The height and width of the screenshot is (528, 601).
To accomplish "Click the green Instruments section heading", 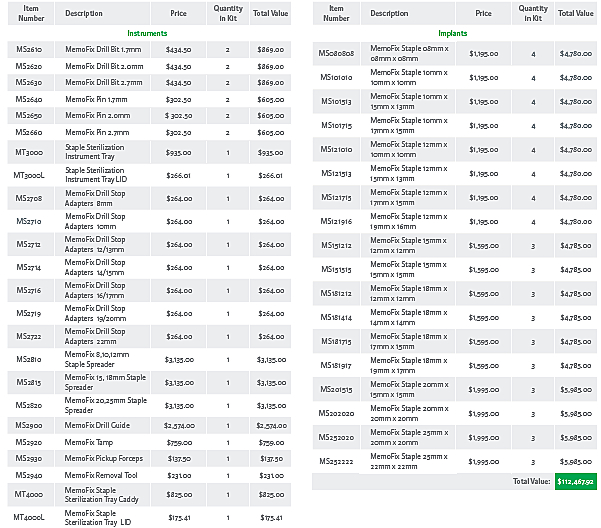I will (x=147, y=33).
